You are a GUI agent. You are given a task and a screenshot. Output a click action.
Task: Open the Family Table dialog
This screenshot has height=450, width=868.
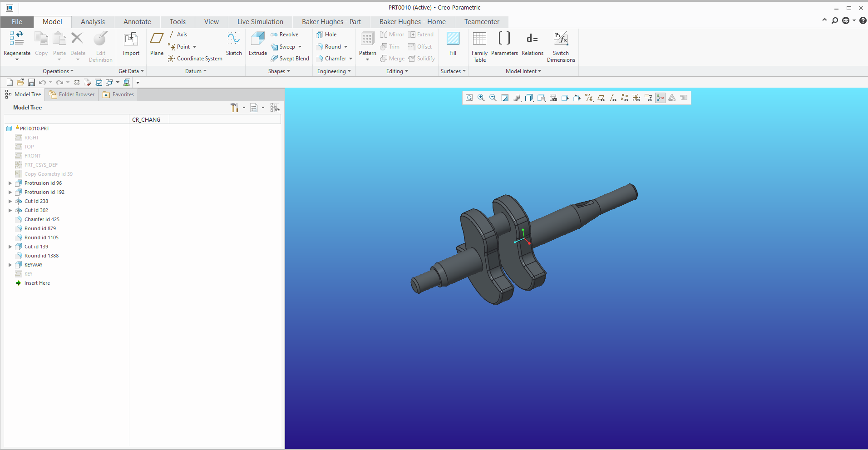tap(479, 45)
